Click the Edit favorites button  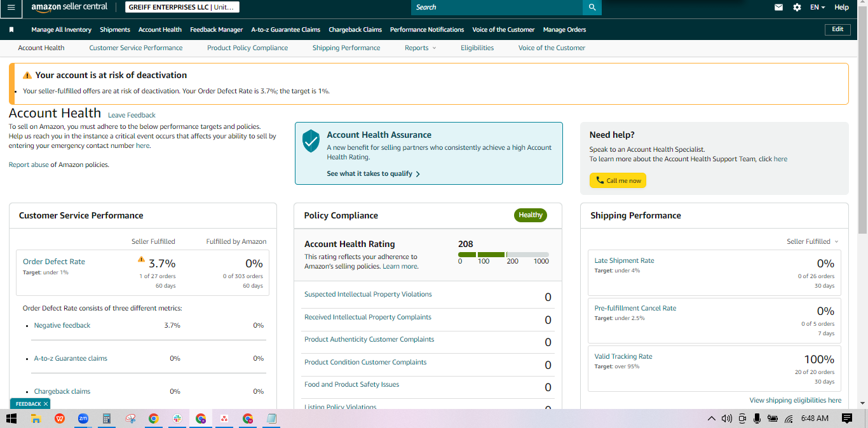coord(837,29)
